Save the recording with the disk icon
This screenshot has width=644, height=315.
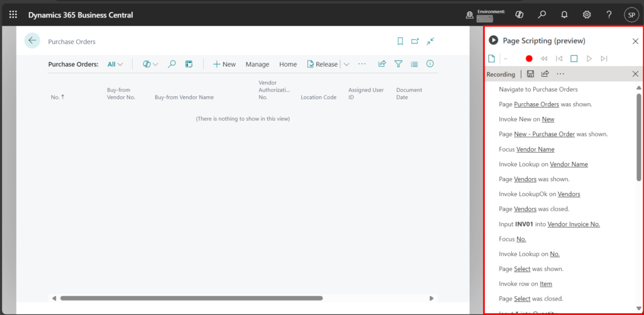[530, 74]
